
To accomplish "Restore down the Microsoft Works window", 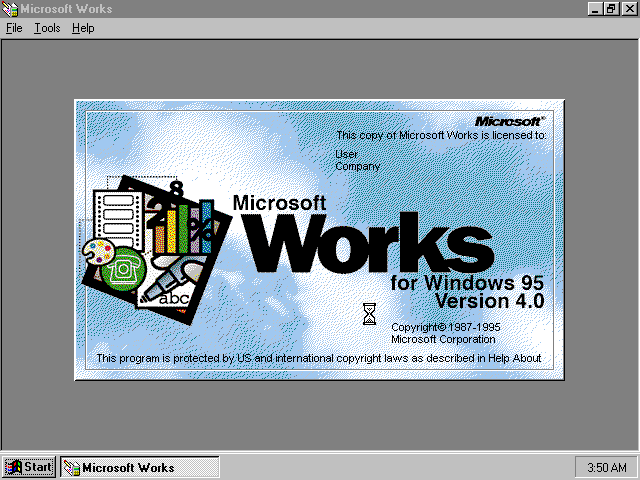I will tap(613, 9).
